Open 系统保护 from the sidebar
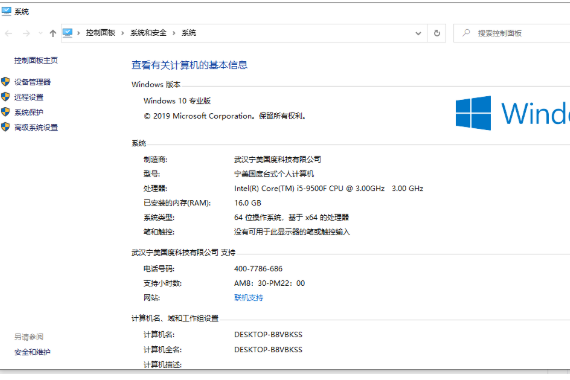Image resolution: width=570 pixels, height=380 pixels. (29, 112)
